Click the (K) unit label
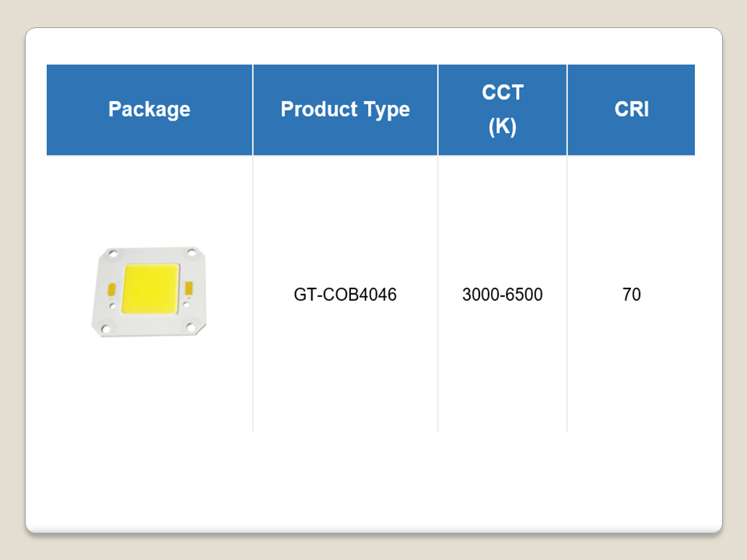The image size is (747, 560). coord(502,127)
